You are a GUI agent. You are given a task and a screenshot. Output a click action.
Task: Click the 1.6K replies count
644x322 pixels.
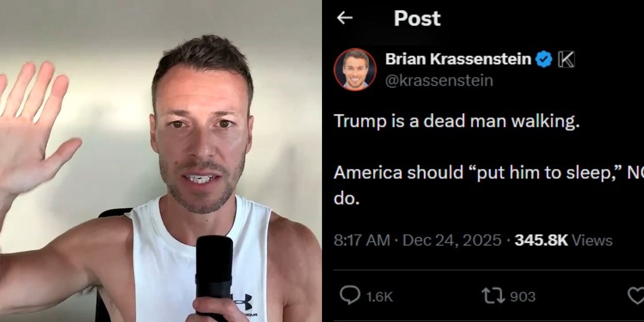tap(380, 297)
